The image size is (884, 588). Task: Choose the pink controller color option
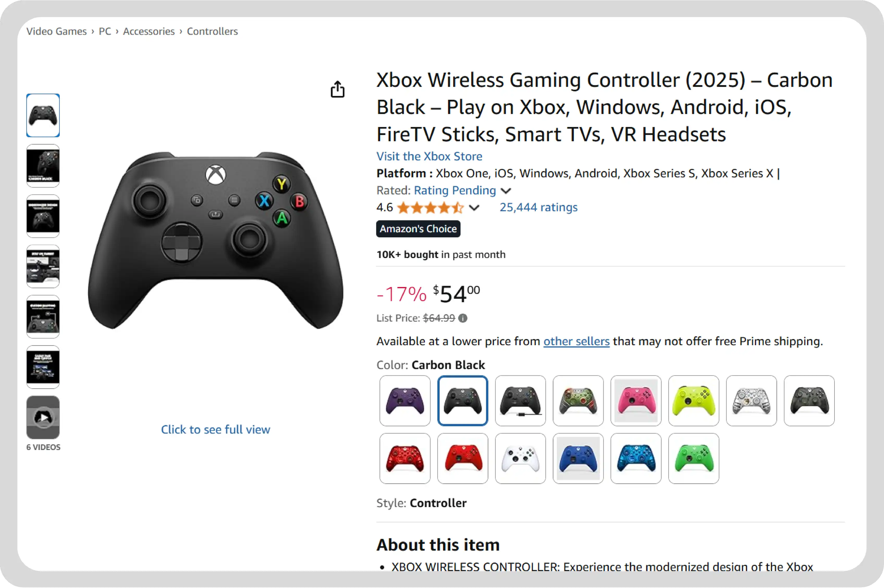636,401
